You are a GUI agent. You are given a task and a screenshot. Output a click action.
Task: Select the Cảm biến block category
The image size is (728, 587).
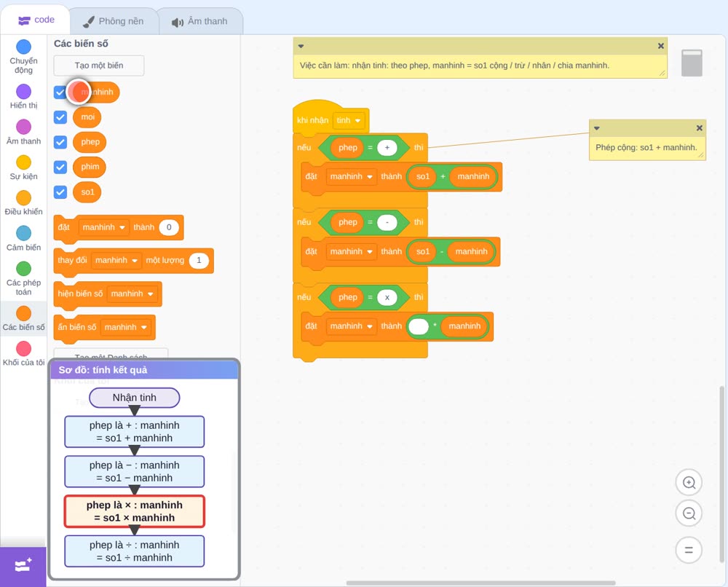tap(23, 238)
